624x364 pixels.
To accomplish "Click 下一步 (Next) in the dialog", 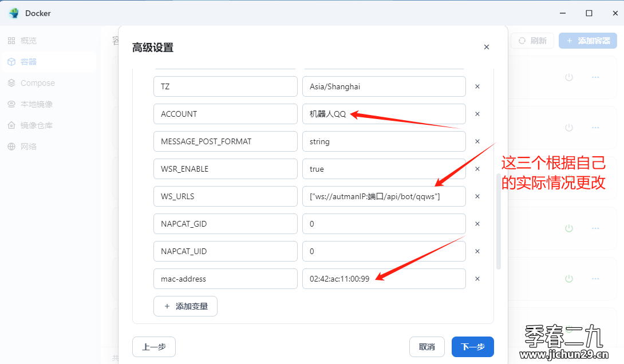I will pyautogui.click(x=472, y=347).
